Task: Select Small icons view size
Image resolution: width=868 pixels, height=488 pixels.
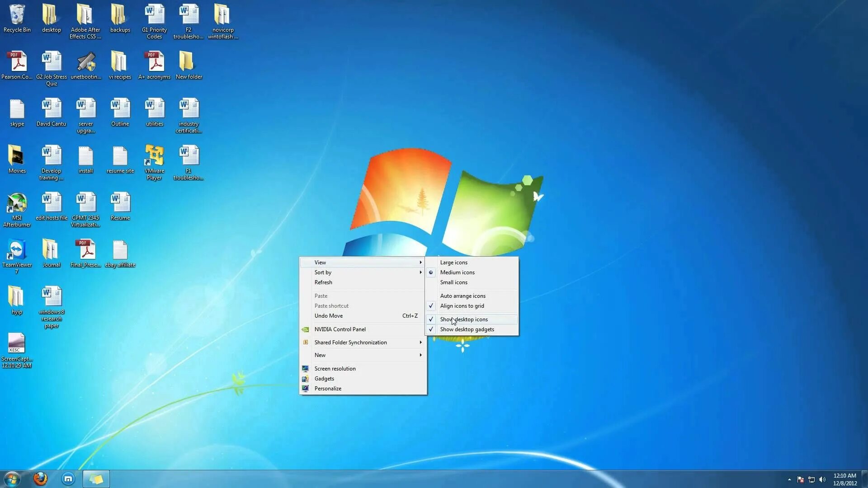Action: pos(454,282)
